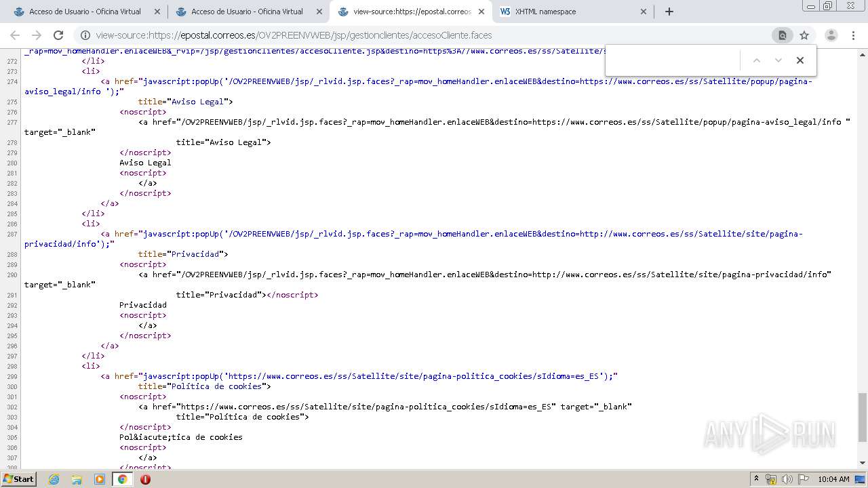Click line number 285
This screenshot has height=488, width=868.
tap(12, 213)
